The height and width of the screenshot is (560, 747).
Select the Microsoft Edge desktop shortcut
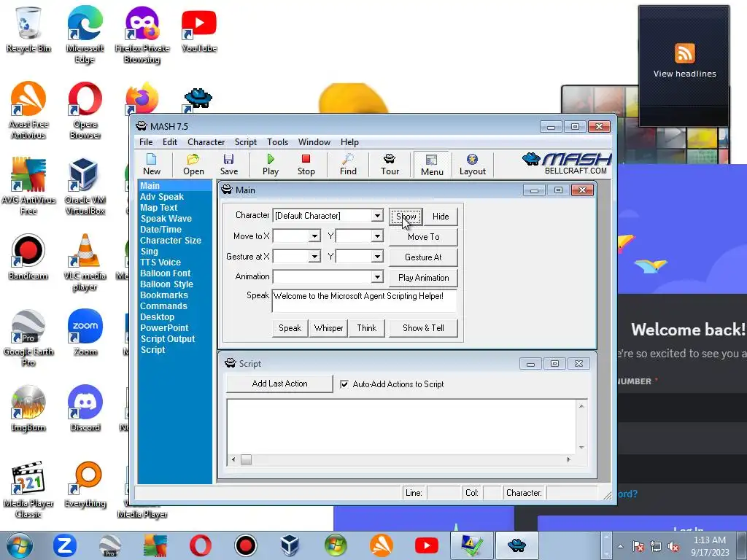[x=85, y=34]
